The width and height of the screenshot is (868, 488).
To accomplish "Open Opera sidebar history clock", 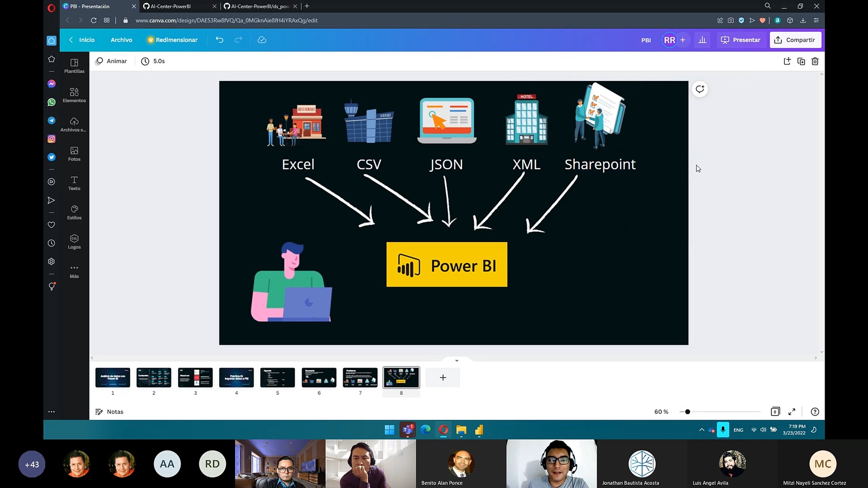I will 52,243.
